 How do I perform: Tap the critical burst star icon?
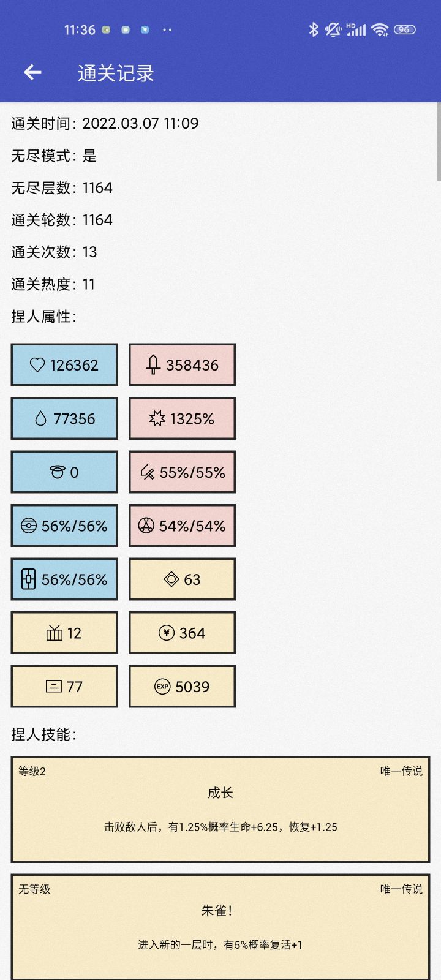click(x=157, y=419)
